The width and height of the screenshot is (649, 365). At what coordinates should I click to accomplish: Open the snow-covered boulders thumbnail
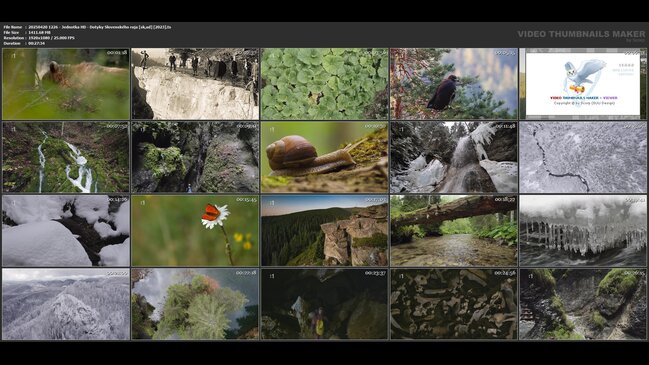coord(66,231)
